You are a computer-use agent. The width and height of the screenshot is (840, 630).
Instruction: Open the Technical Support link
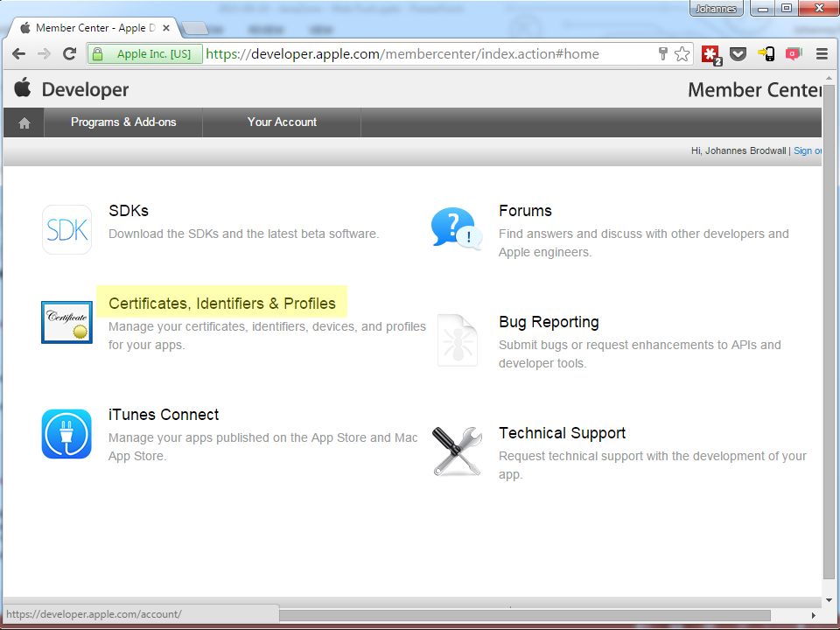[x=562, y=433]
